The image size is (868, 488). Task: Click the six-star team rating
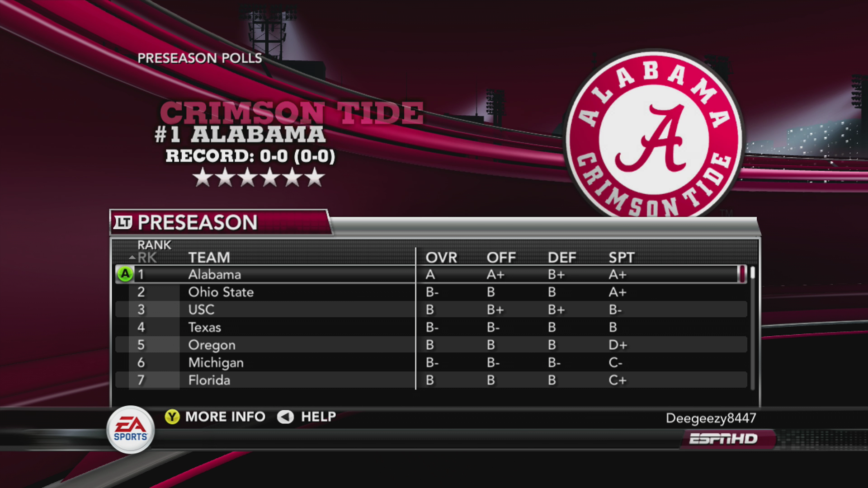click(x=259, y=178)
